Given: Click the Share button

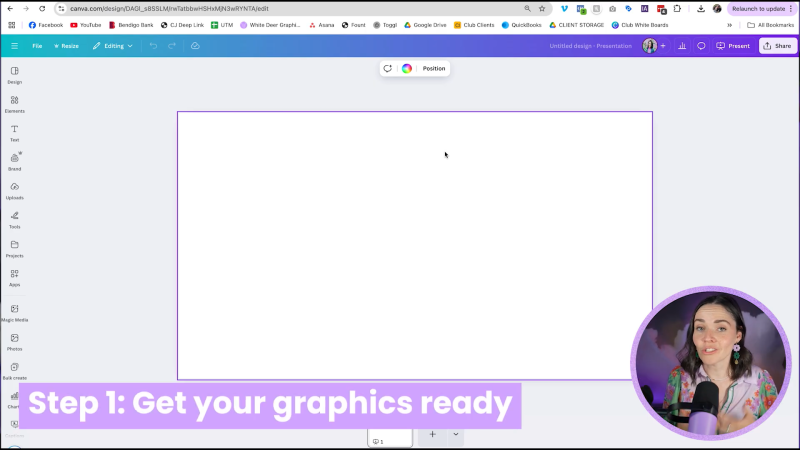Looking at the screenshot, I should 777,46.
